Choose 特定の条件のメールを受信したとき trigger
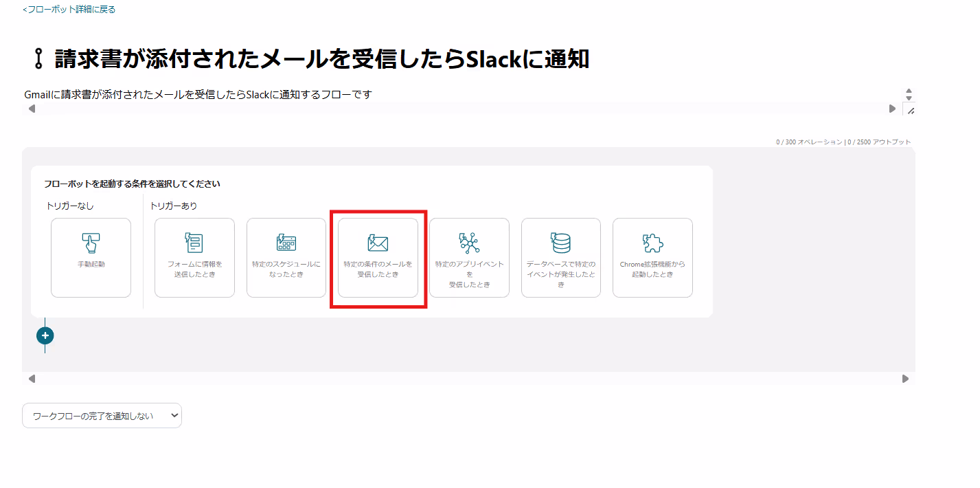The height and width of the screenshot is (488, 980). (x=378, y=258)
